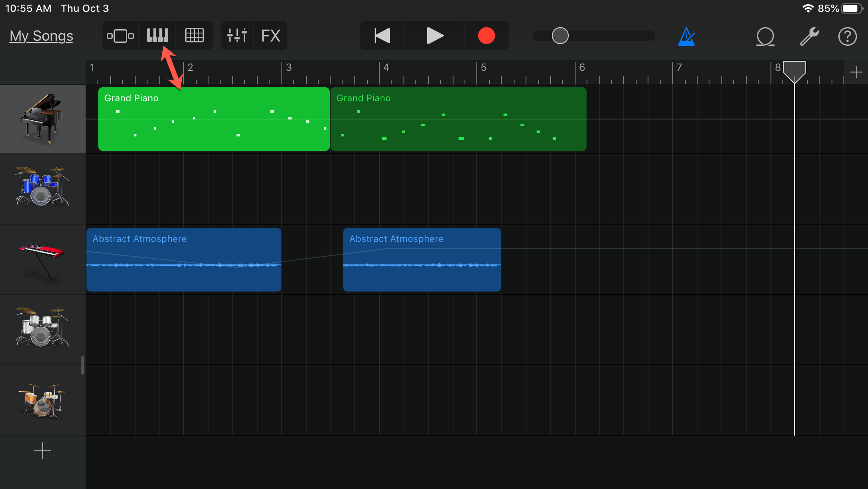This screenshot has width=868, height=489.
Task: Open the Loop Browser
Action: pos(765,36)
